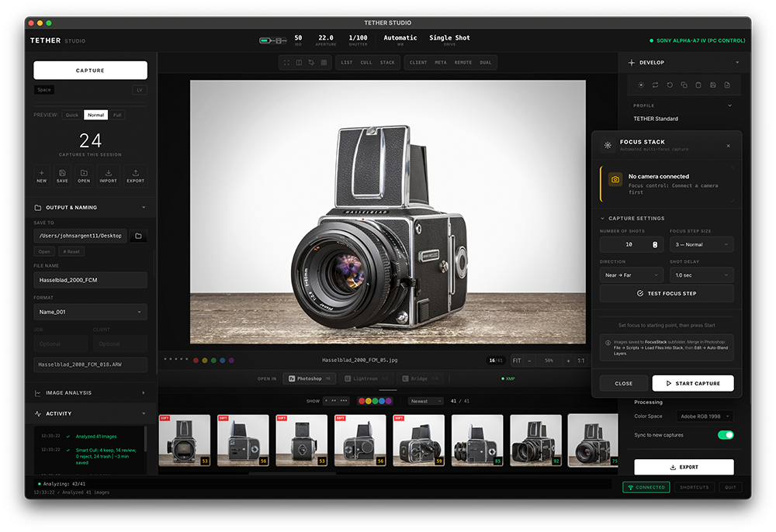The width and height of the screenshot is (776, 532).
Task: Click number of shots stepper arrows
Action: pyautogui.click(x=655, y=245)
